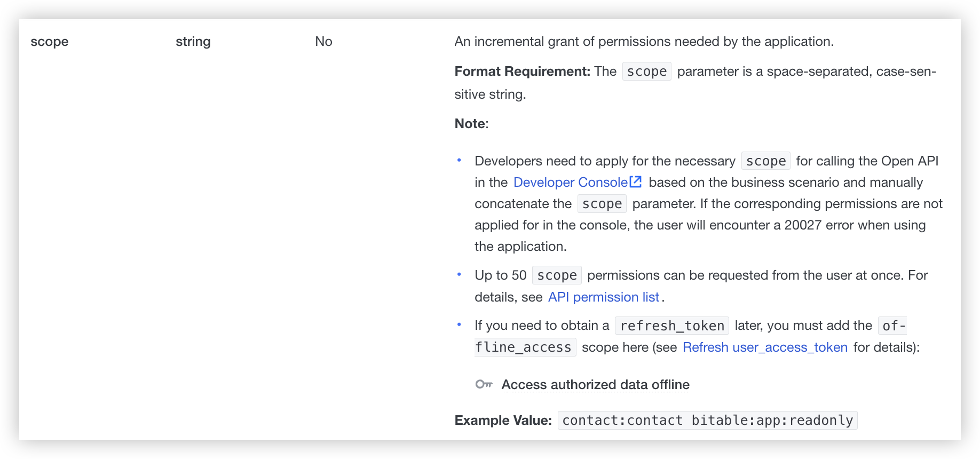Click the Note heading
The image size is (980, 459).
[471, 124]
